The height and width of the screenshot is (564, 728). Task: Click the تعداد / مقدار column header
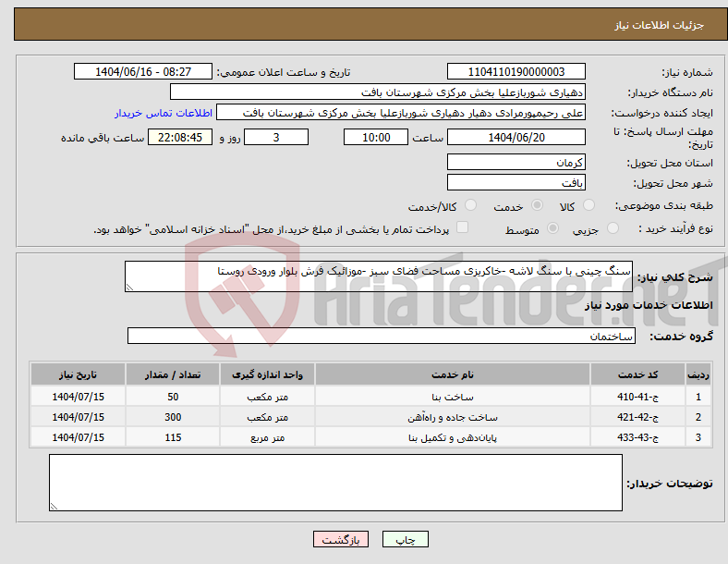tap(173, 374)
